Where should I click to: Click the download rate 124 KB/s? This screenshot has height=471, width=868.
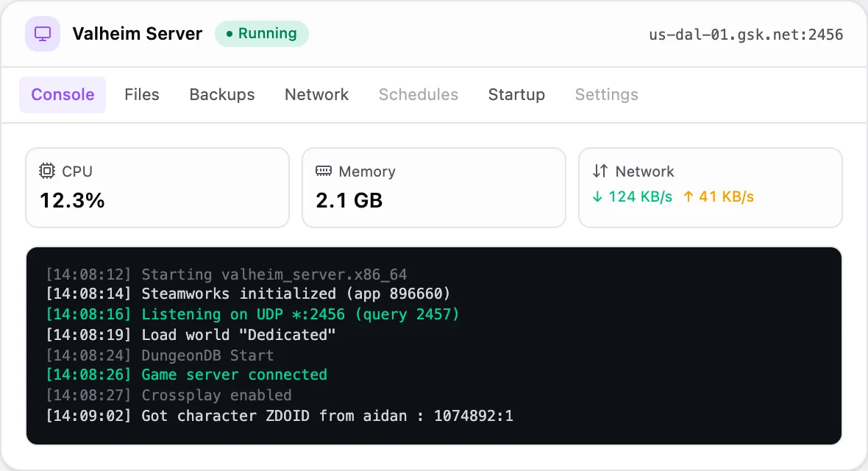point(640,196)
